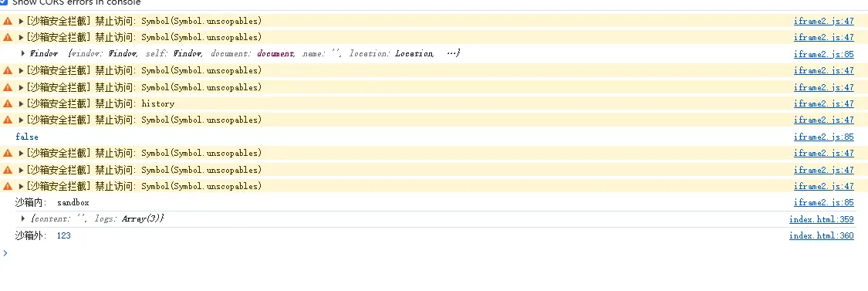Expand warning directly above the Window entry

(22, 37)
